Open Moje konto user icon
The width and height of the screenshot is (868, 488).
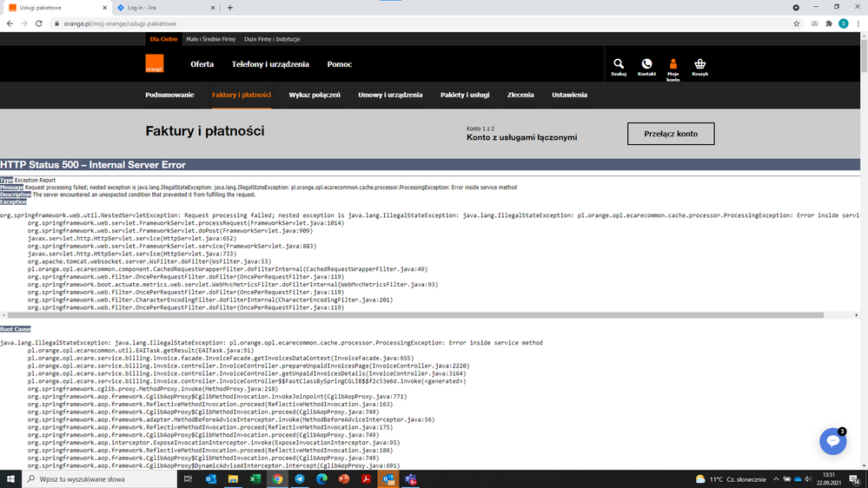click(x=673, y=66)
